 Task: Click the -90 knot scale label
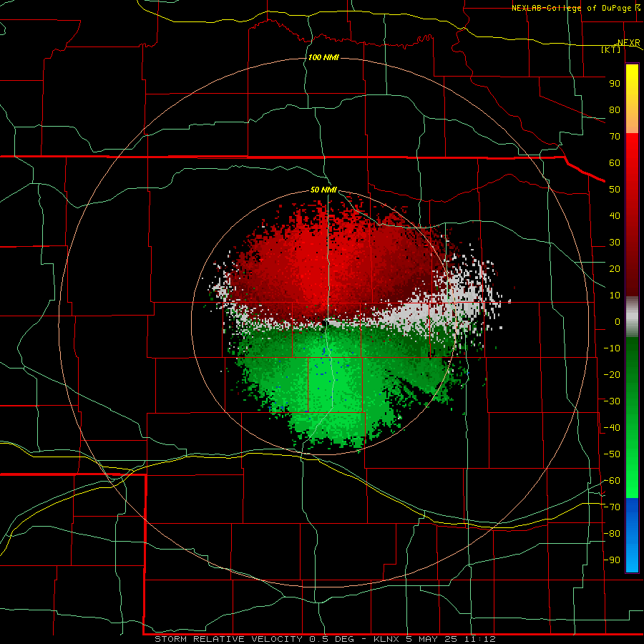point(612,560)
